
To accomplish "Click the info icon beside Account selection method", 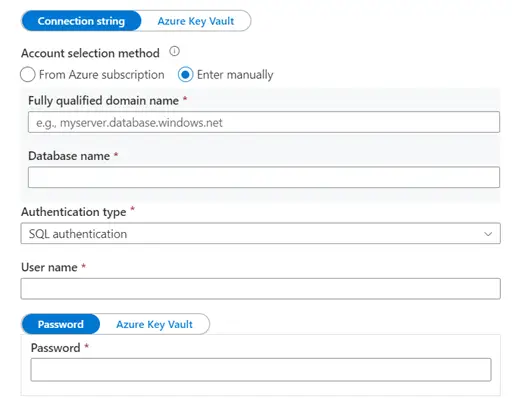I will [174, 51].
